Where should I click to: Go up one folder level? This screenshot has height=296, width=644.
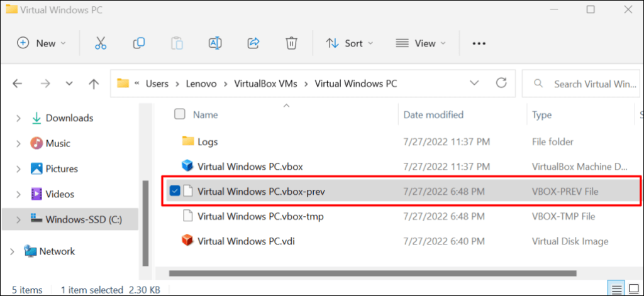pos(94,84)
